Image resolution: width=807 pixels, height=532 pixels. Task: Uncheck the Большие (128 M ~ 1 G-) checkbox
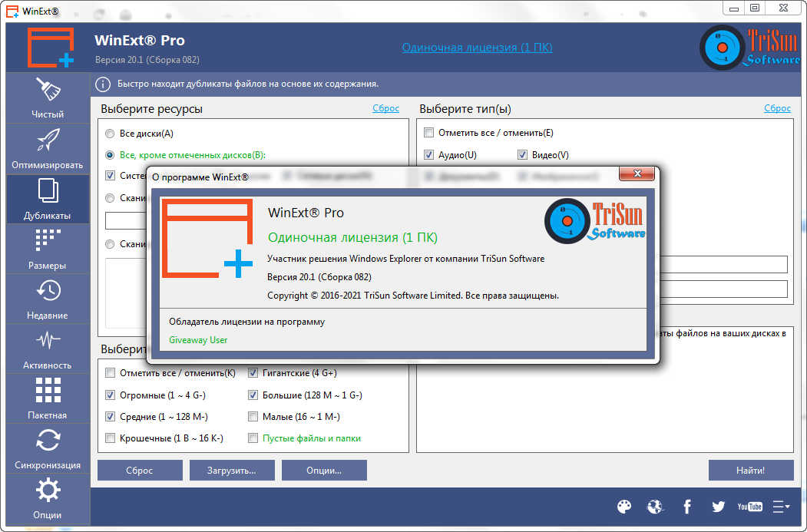(253, 395)
